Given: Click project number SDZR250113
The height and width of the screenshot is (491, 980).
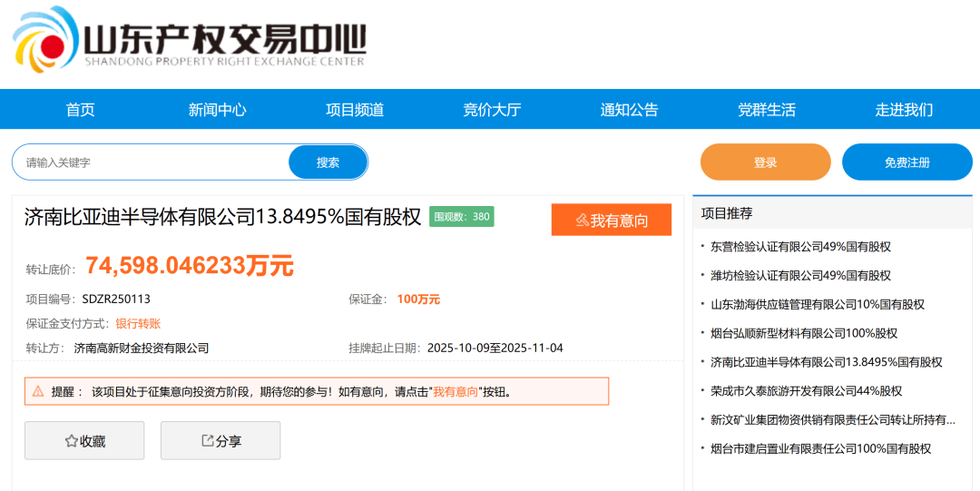Looking at the screenshot, I should [x=116, y=299].
